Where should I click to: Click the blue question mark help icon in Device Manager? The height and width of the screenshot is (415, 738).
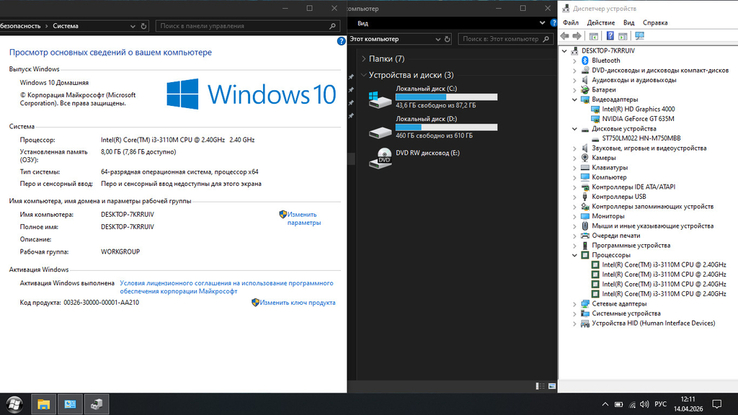[x=610, y=36]
